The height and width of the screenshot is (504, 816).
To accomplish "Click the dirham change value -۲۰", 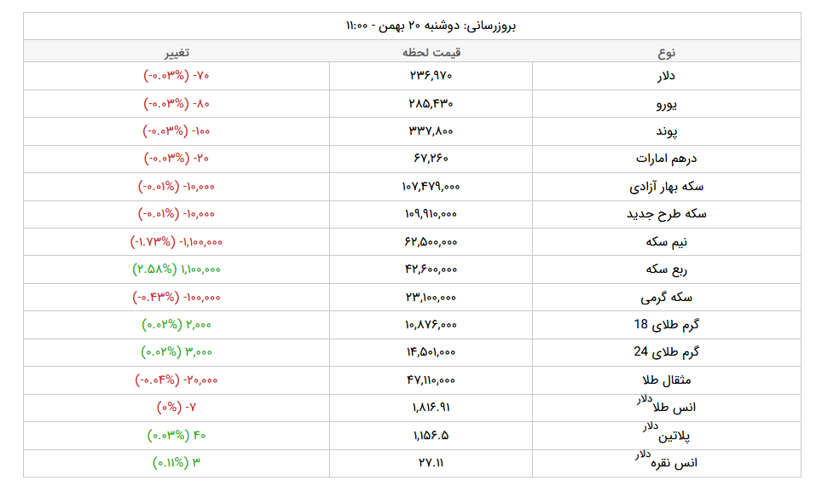I will click(x=201, y=159).
